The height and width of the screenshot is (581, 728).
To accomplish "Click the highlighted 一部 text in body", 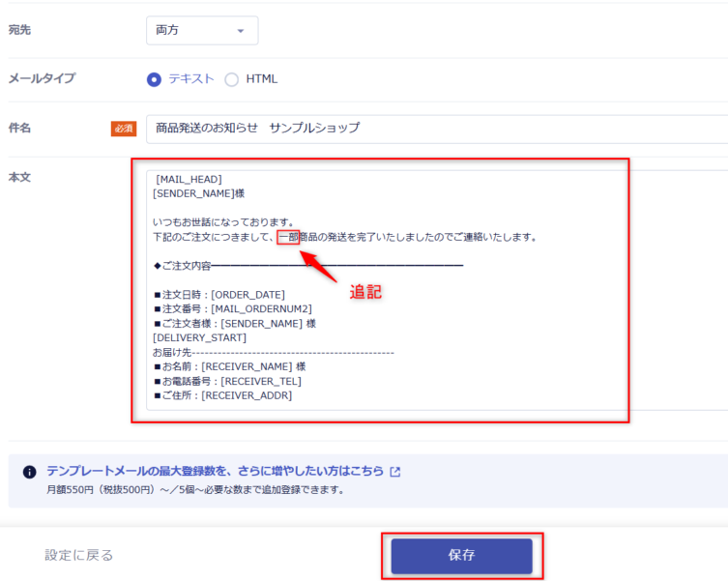I will point(287,237).
